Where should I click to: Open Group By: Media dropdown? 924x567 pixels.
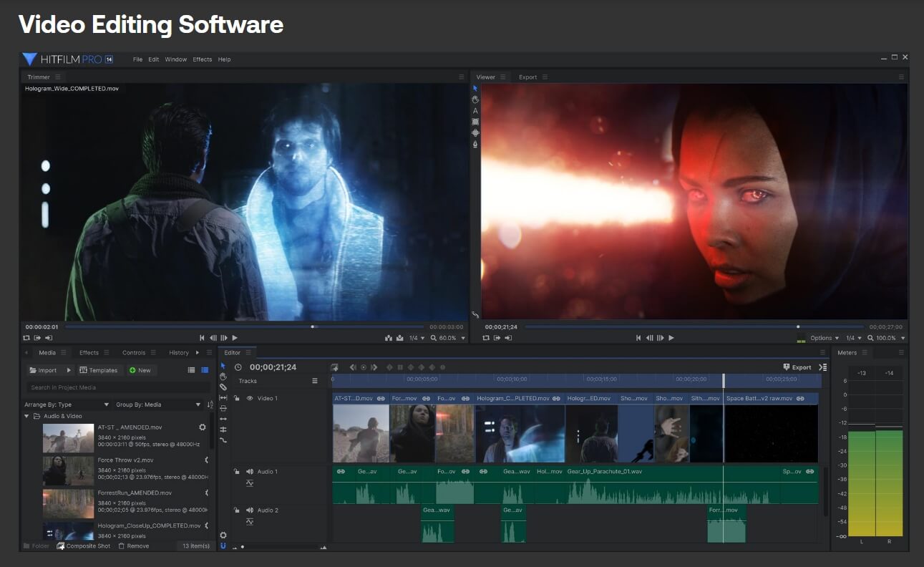tap(159, 404)
